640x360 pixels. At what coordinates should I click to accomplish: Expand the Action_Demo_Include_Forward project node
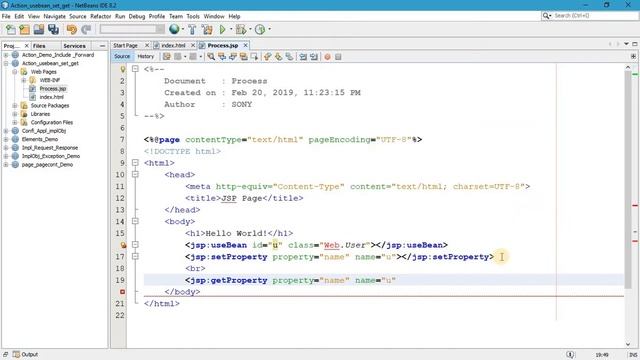(6, 55)
